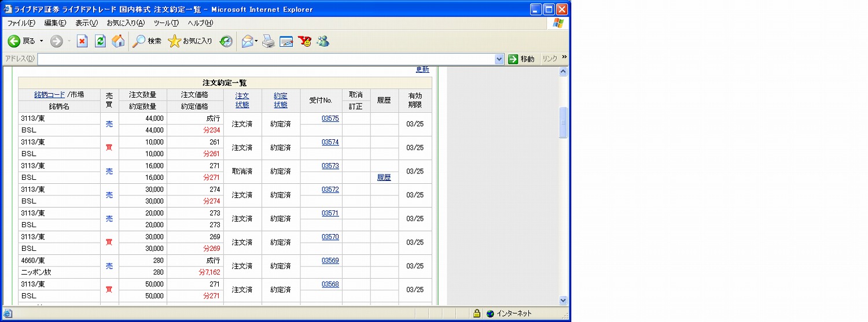868x322 pixels.
Task: Open order number 03575 link
Action: coord(330,118)
